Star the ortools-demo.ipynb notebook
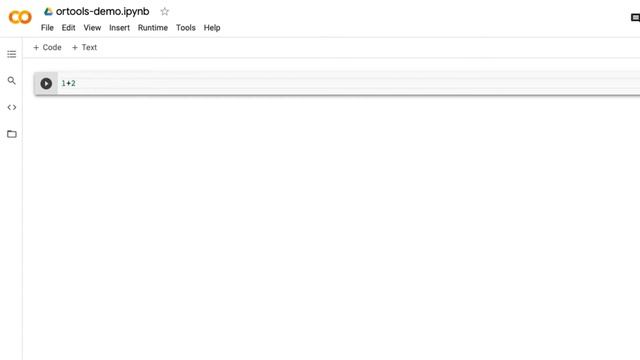Screen dimensions: 640x360 164,12
